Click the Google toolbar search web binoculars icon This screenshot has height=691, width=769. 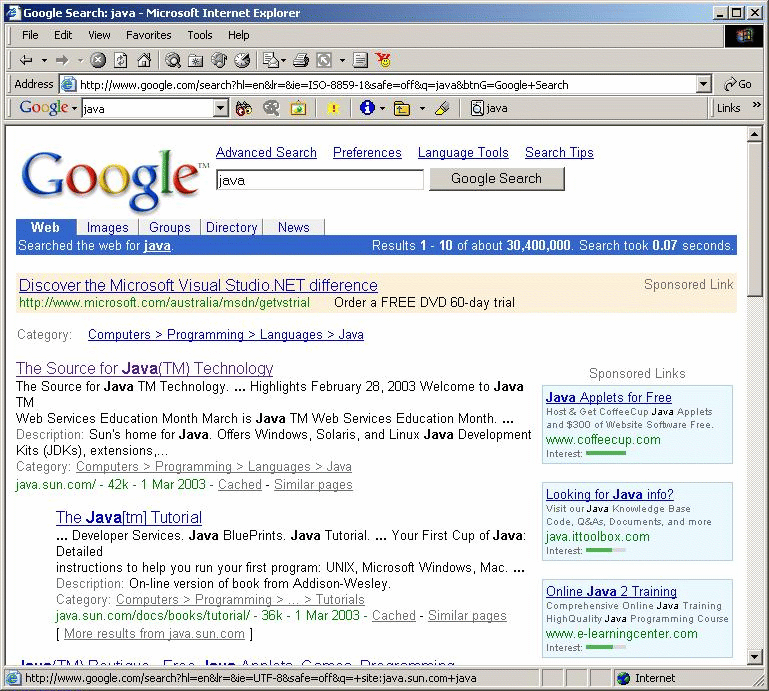(x=243, y=108)
